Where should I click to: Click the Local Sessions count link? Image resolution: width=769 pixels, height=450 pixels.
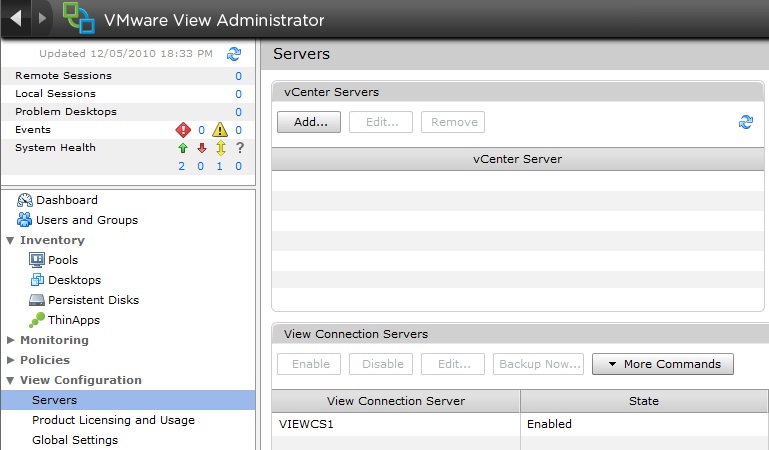[238, 94]
